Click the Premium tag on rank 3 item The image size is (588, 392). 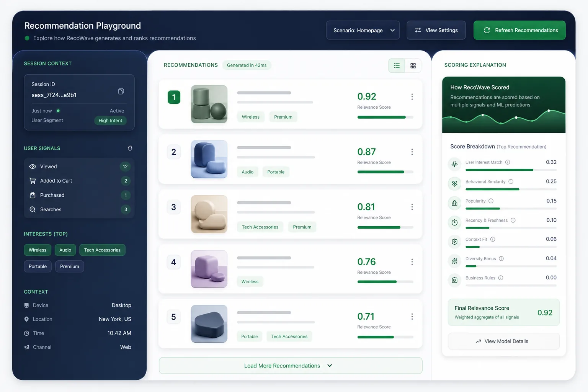click(x=302, y=227)
